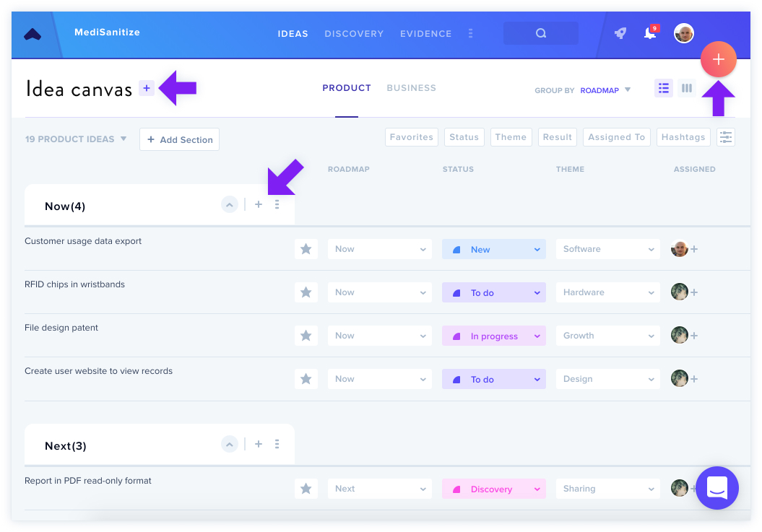Filter by Status

(x=464, y=137)
